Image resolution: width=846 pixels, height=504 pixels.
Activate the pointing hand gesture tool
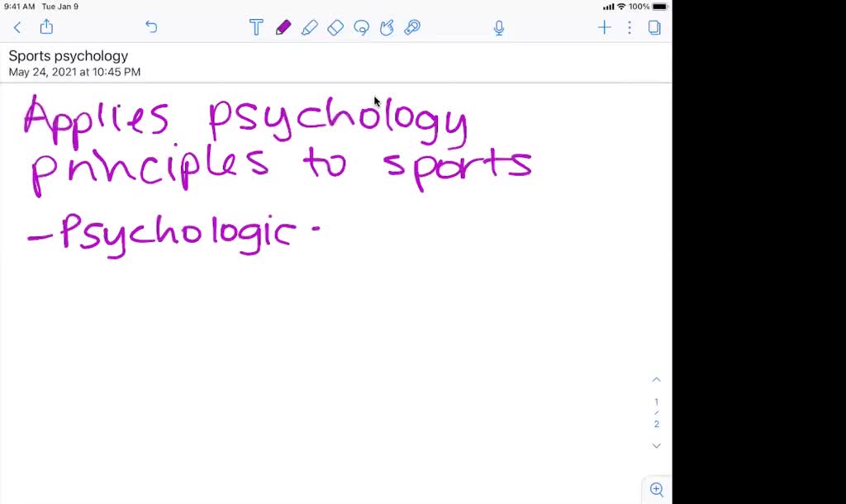tap(387, 27)
